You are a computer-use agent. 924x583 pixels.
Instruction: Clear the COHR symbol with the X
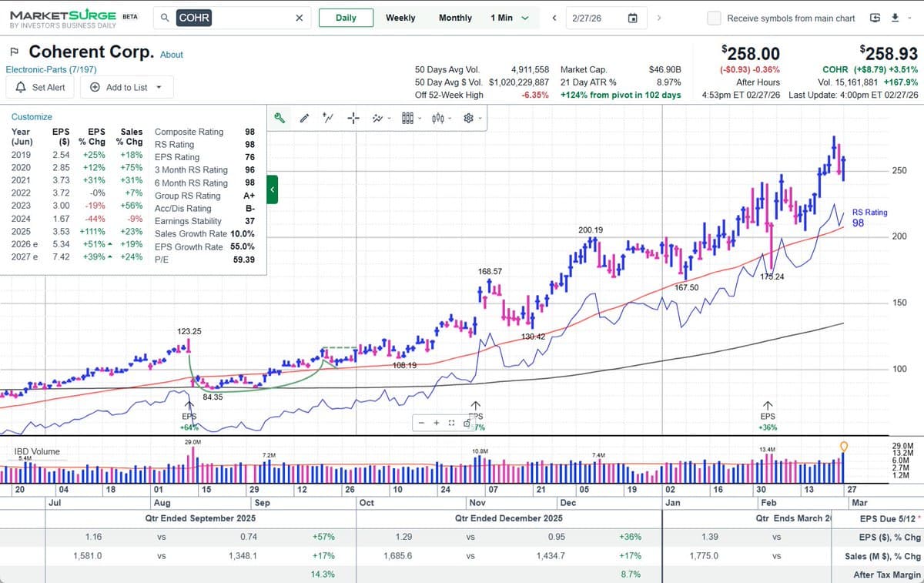pos(300,17)
